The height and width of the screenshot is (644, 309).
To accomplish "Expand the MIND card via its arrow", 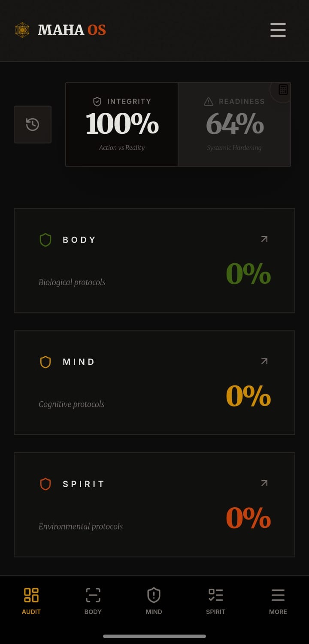I will point(264,361).
